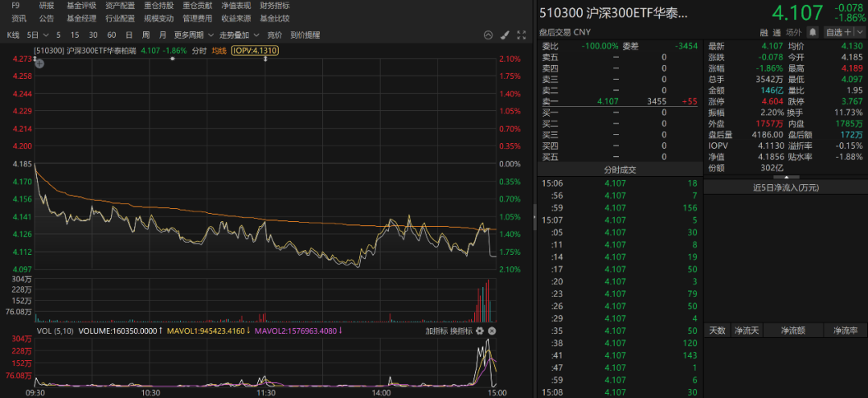Open 基金比较 fund comparison
Screen dimensions: 868x398
tap(275, 18)
